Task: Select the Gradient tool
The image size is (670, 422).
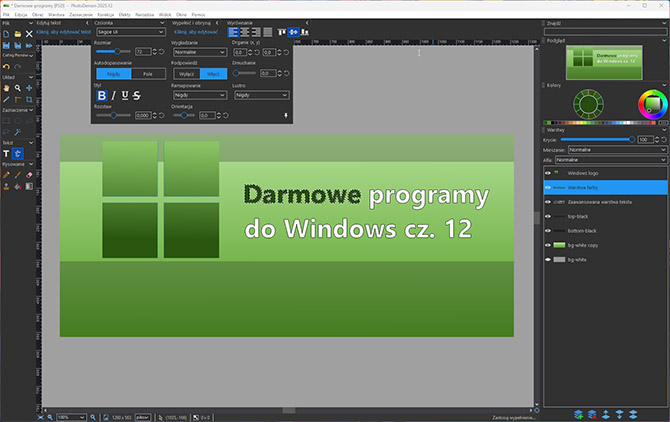Action: click(x=29, y=186)
